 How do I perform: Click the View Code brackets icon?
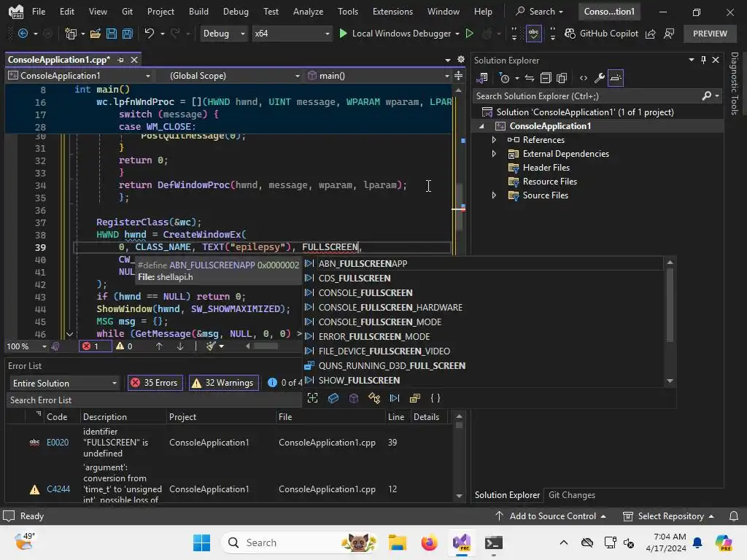click(x=584, y=78)
